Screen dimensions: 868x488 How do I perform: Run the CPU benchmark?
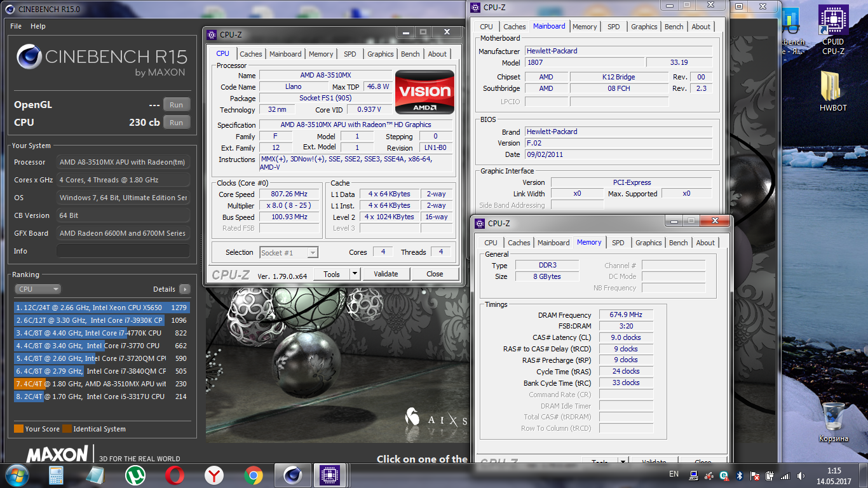click(177, 123)
